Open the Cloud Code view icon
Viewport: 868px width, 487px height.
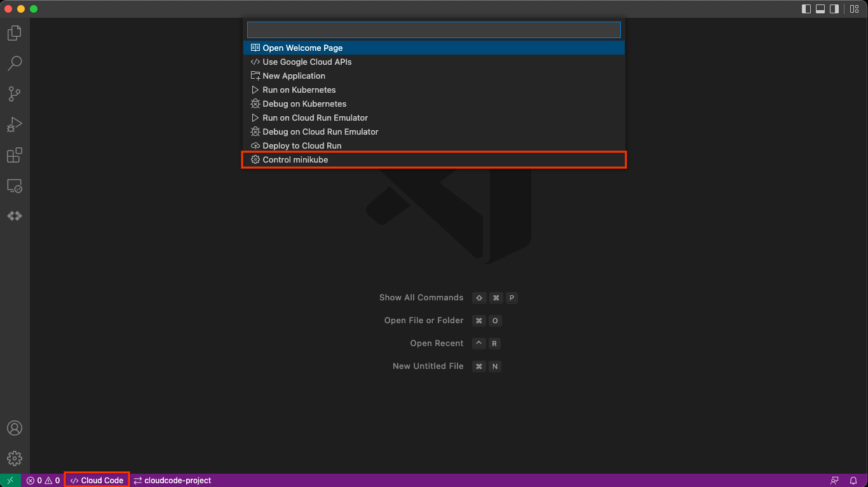coord(15,216)
